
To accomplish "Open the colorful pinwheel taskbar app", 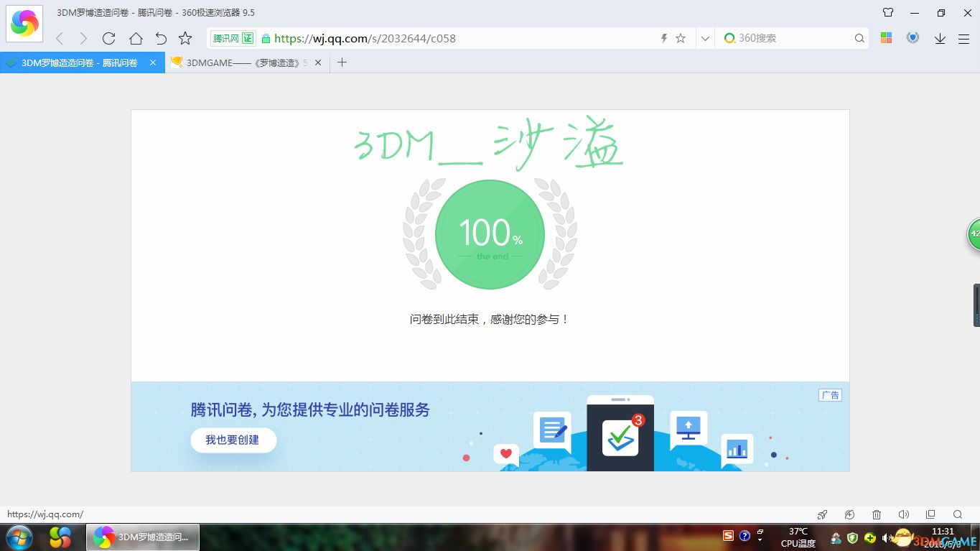I will (60, 537).
